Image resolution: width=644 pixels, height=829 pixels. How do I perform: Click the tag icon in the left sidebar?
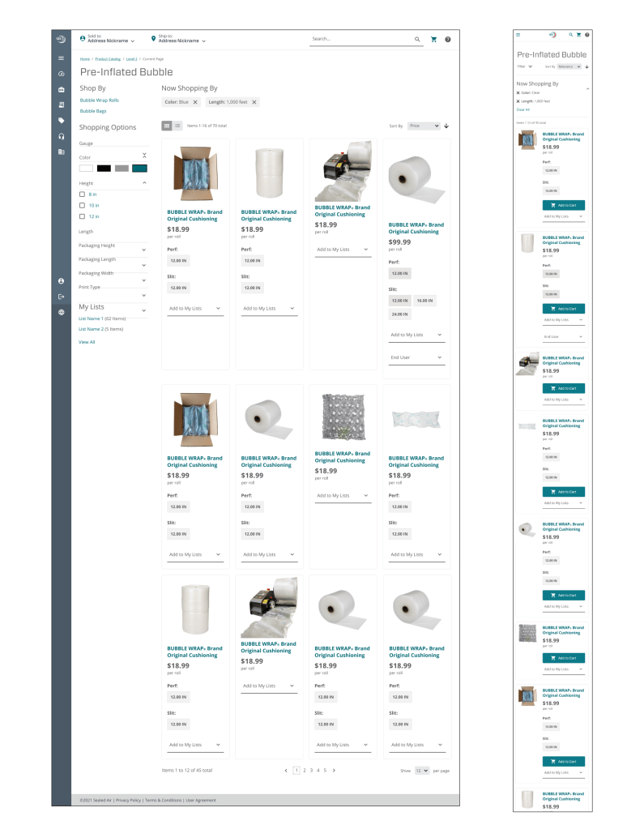[61, 120]
